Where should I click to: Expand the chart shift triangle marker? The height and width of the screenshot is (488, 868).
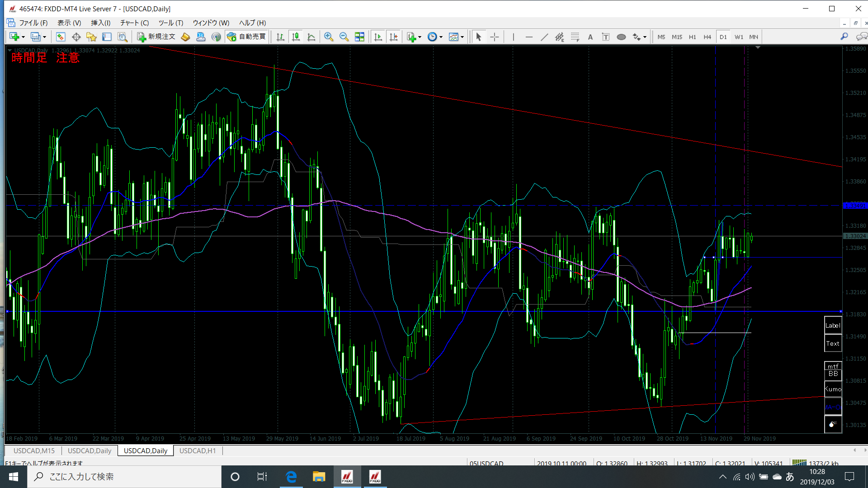(x=758, y=47)
